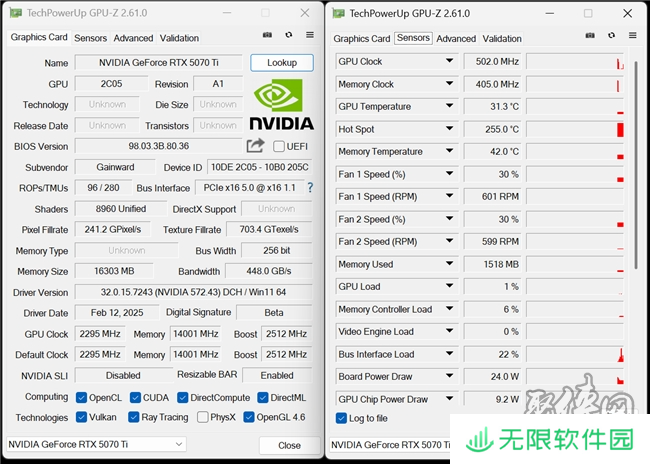
Task: Click the refresh icon in left GPU-Z window
Action: pos(289,35)
